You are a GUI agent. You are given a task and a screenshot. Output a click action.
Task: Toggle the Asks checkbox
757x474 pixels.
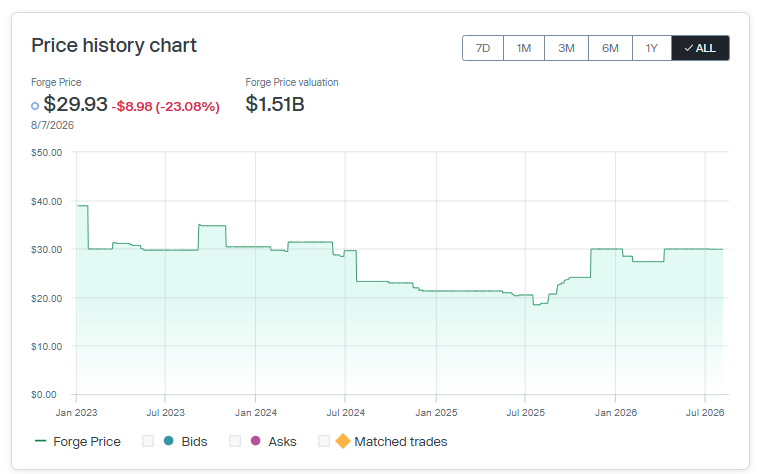[x=235, y=441]
